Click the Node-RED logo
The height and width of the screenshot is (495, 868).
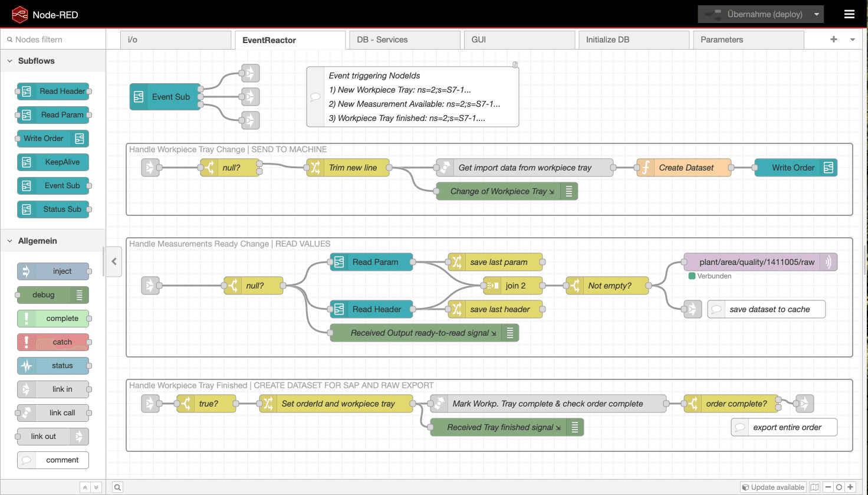point(19,14)
